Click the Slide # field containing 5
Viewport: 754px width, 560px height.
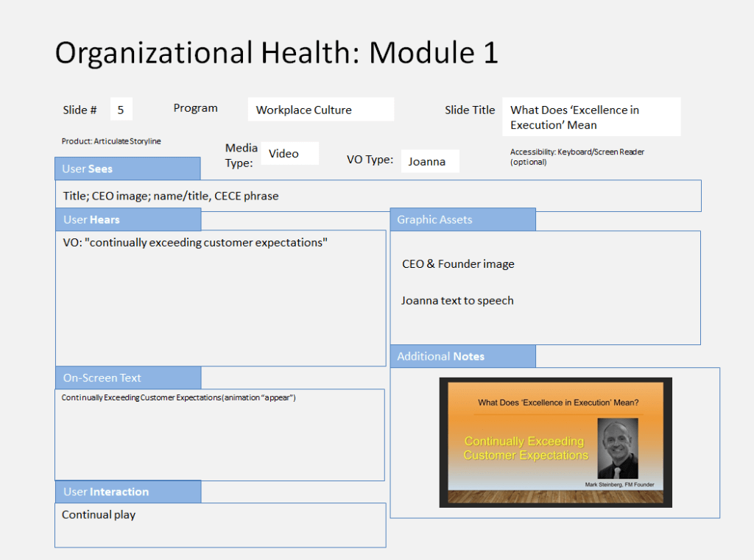tap(121, 110)
